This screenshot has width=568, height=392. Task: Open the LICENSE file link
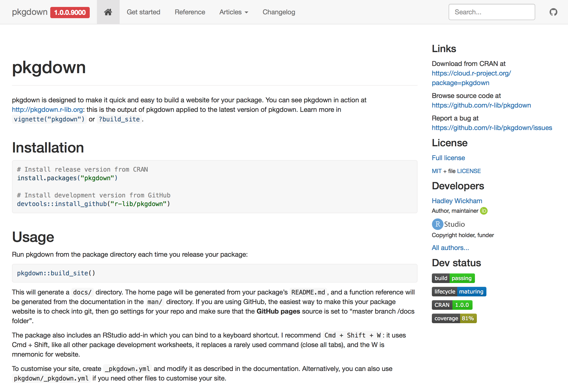469,171
